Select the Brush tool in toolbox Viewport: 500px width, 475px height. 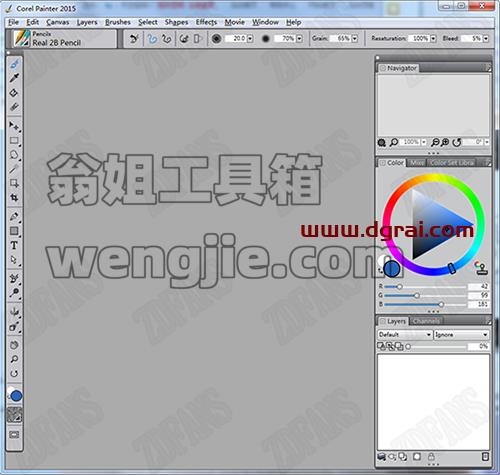click(14, 64)
